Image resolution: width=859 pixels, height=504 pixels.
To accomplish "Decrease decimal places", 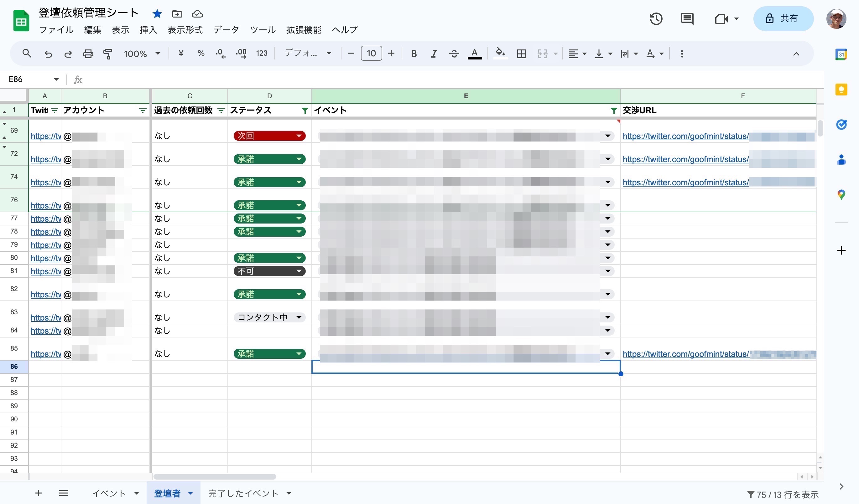I will [x=221, y=54].
